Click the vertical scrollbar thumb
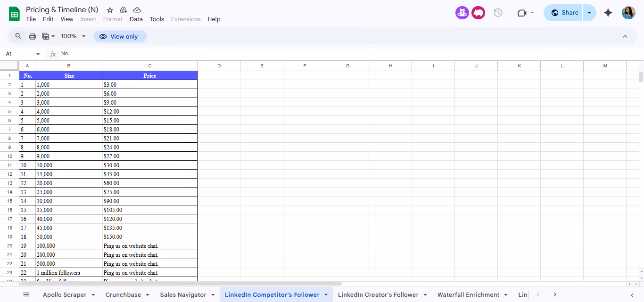This screenshot has height=302, width=644. (x=641, y=77)
